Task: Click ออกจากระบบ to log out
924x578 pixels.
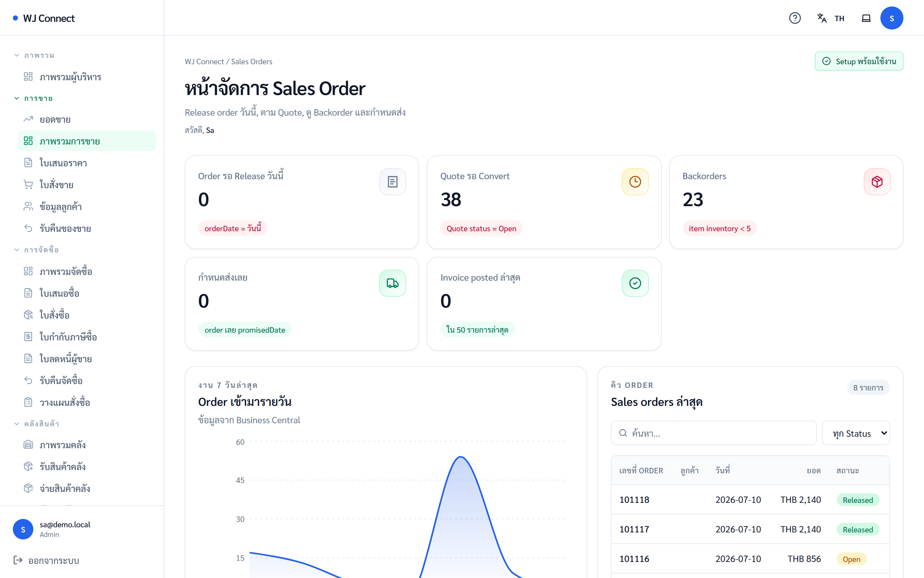Action: (x=46, y=560)
